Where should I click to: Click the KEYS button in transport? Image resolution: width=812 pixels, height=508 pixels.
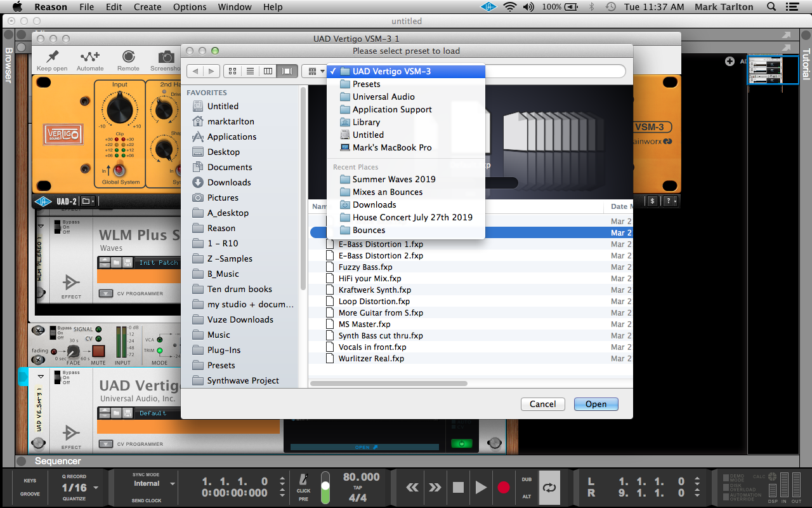30,481
